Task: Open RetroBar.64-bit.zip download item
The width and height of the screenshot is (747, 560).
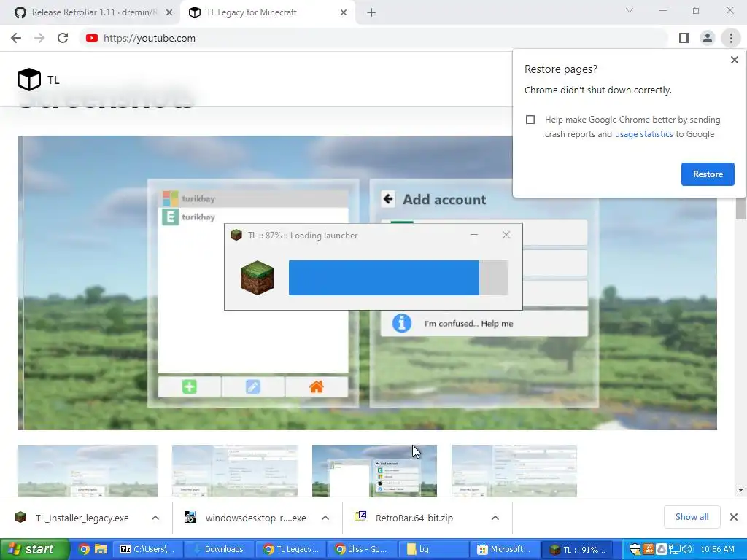Action: click(x=404, y=518)
